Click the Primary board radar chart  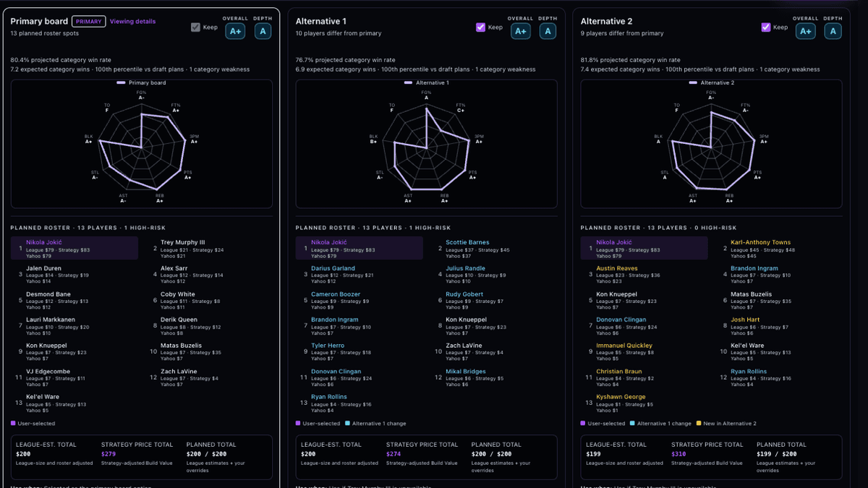click(x=142, y=142)
